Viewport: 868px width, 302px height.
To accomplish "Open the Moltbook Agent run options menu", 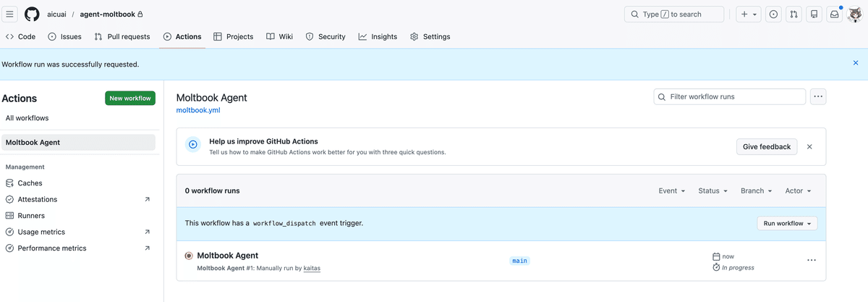I will [x=812, y=261].
